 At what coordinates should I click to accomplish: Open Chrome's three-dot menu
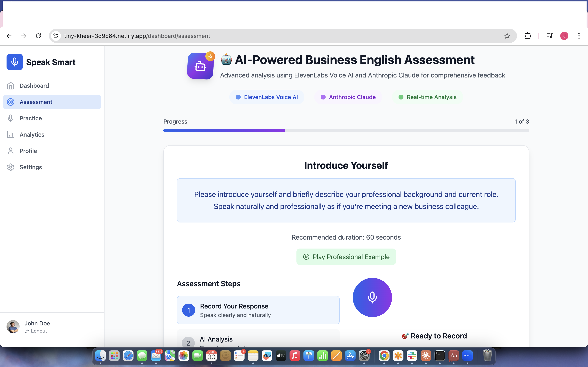click(579, 36)
